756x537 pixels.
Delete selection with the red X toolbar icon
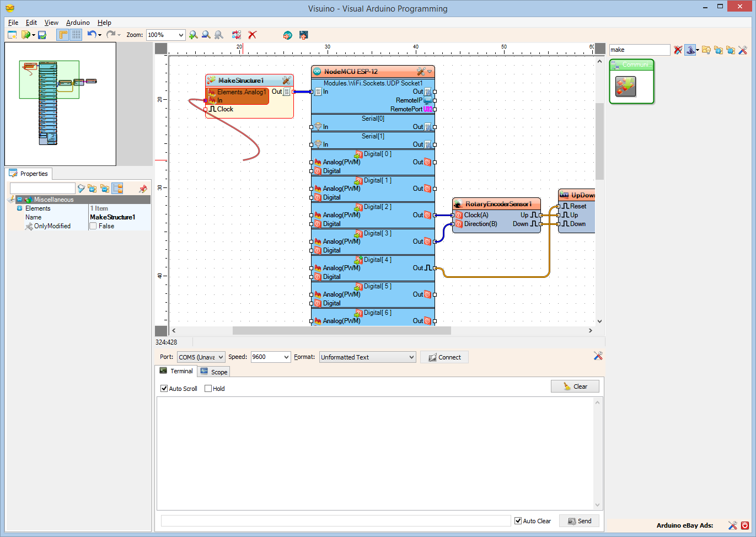click(x=252, y=35)
